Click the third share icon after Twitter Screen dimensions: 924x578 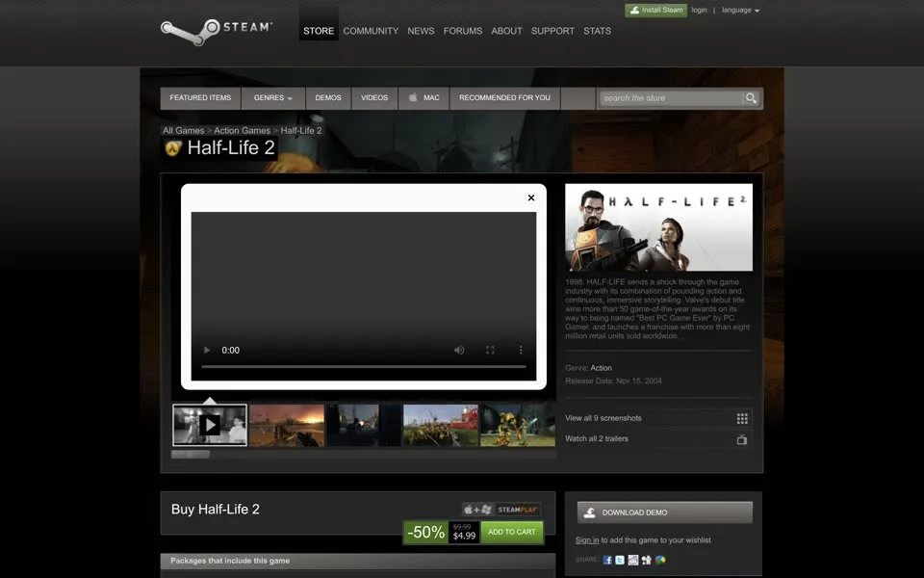coord(633,560)
